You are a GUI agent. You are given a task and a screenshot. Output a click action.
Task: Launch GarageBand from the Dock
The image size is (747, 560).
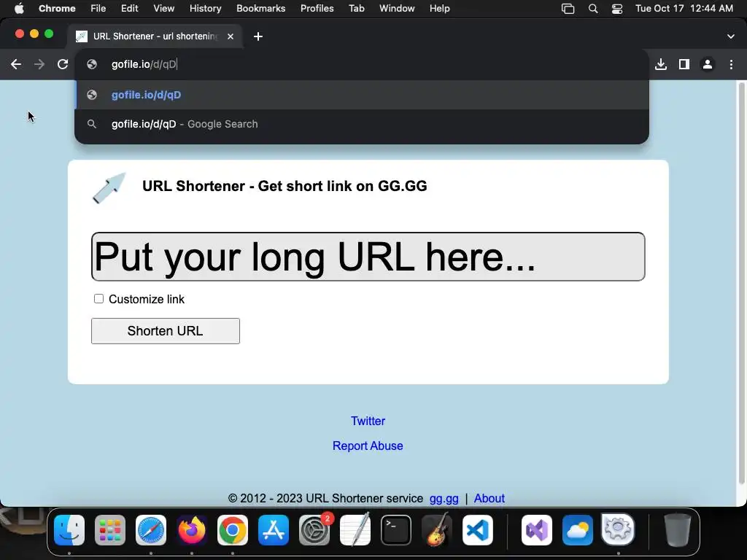click(x=437, y=530)
